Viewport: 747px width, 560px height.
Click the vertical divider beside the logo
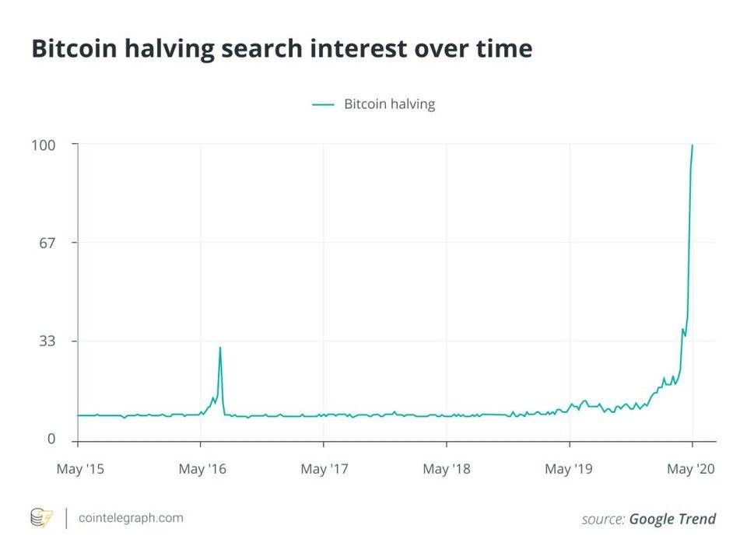66,517
